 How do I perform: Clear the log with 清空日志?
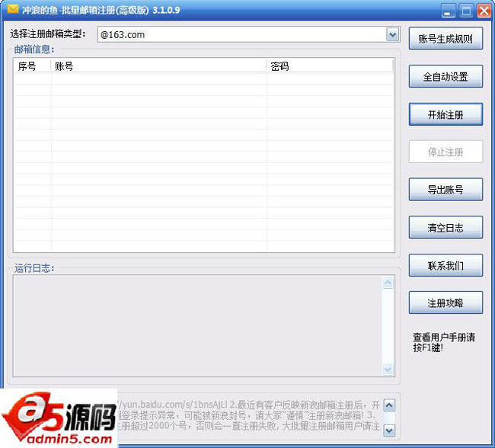tap(445, 228)
